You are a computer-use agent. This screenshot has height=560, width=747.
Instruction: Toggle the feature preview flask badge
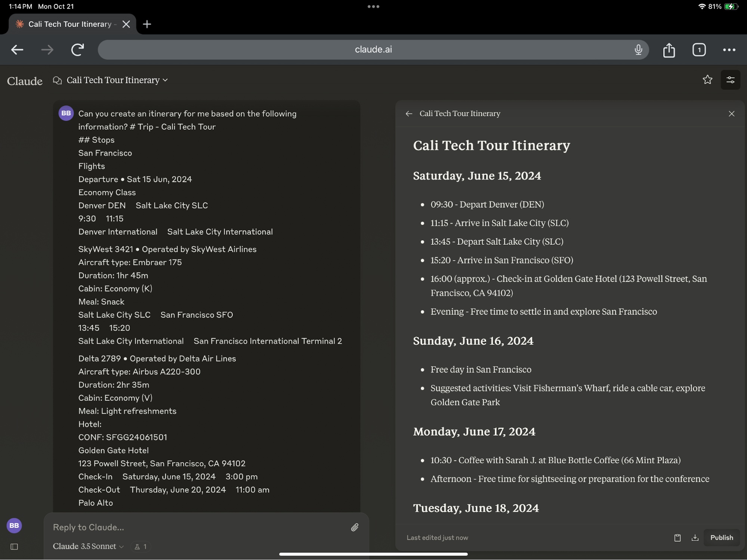[141, 547]
